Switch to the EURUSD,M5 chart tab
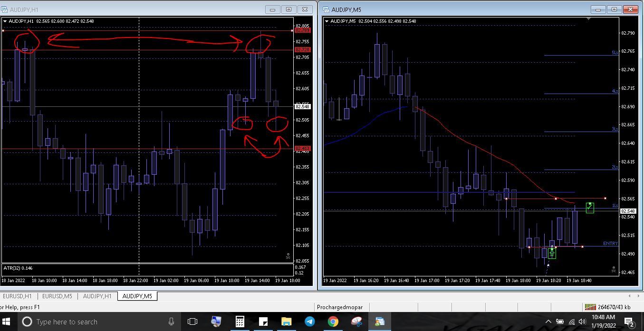 tap(58, 296)
